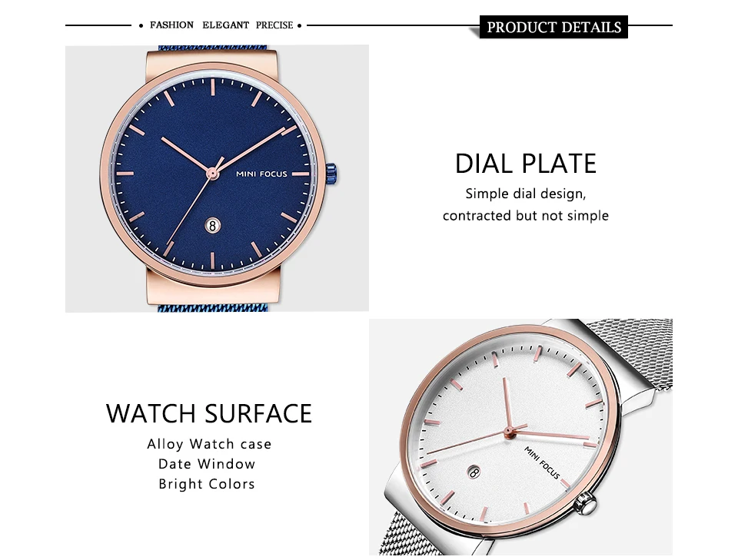Click the 'Bright Colors' text line
The image size is (738, 560).
coord(207,484)
